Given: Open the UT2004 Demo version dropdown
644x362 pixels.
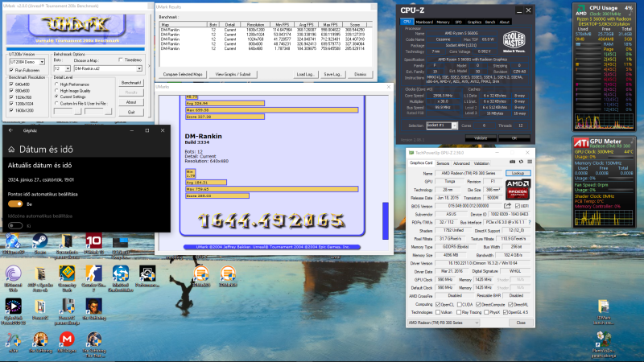Looking at the screenshot, I should pyautogui.click(x=42, y=62).
